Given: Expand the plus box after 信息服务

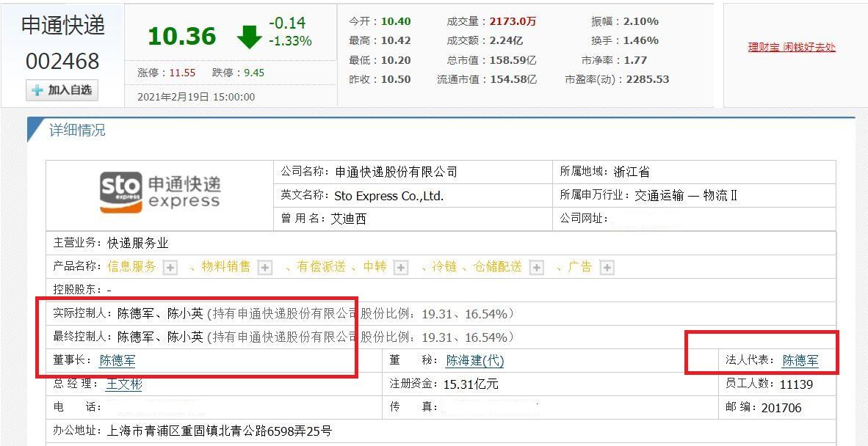Looking at the screenshot, I should tap(170, 268).
